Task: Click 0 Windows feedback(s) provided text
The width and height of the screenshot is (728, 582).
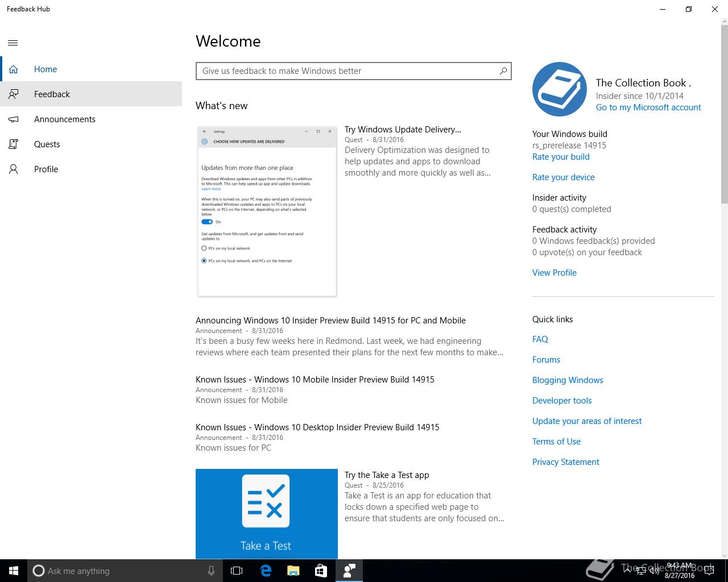Action: coord(594,241)
